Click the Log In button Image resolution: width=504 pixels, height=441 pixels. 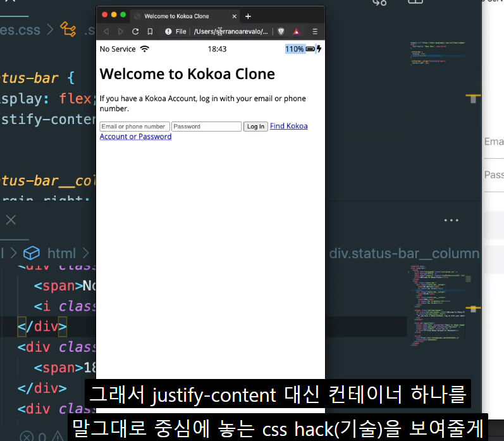255,127
